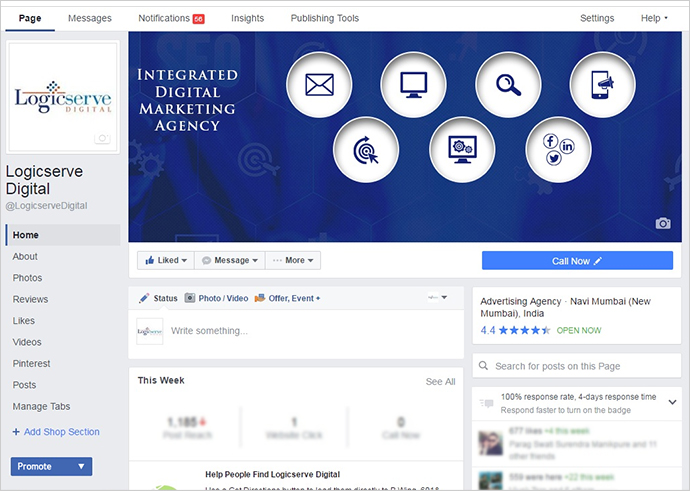This screenshot has height=491, width=690.
Task: Click the target with cursor icon circle
Action: tap(366, 150)
